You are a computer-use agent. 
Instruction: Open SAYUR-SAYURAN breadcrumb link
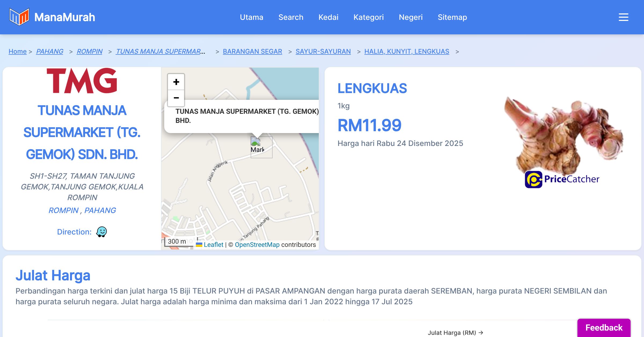323,51
